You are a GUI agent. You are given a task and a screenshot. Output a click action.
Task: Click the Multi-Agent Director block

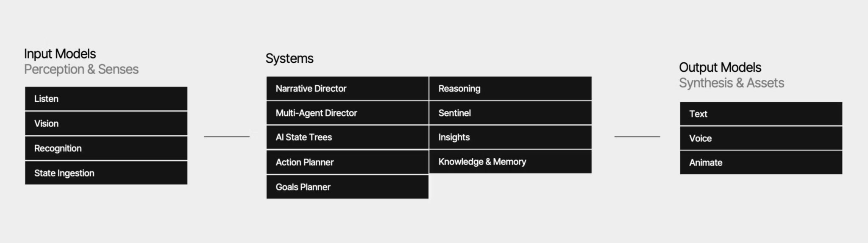tap(347, 113)
